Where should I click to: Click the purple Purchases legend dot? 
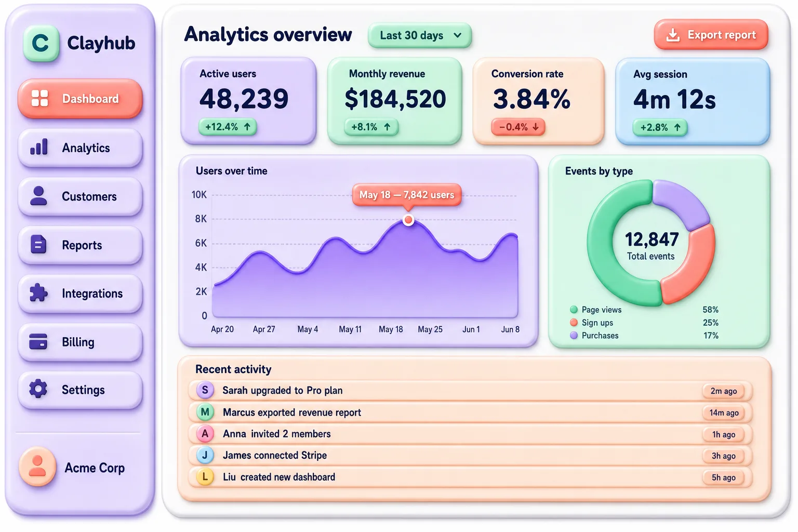pos(574,336)
